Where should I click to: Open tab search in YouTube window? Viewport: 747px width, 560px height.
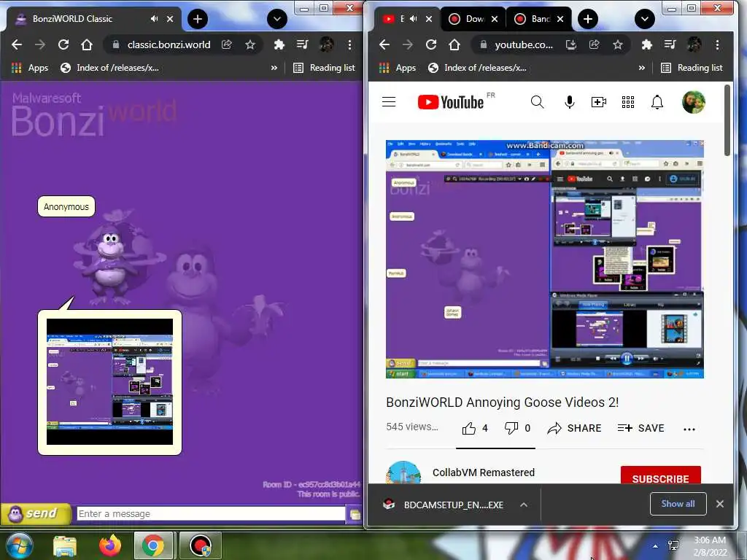click(645, 19)
